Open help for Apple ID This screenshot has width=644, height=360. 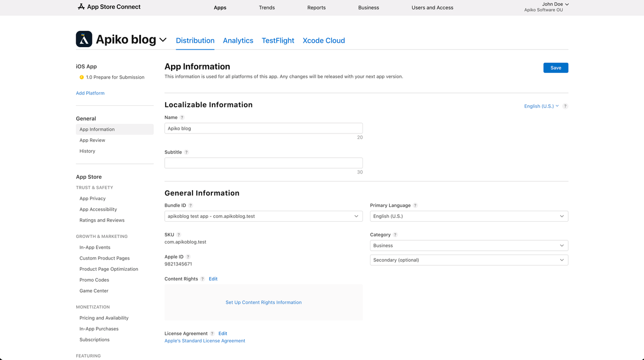click(x=188, y=257)
